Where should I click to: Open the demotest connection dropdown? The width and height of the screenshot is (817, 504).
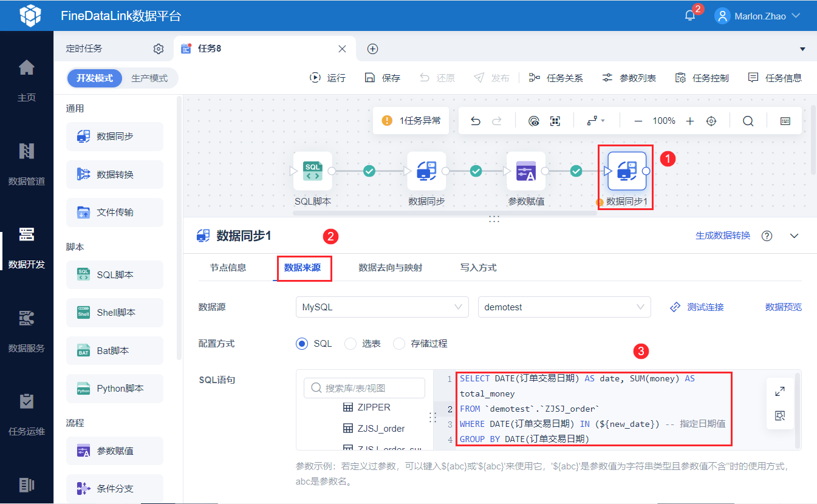pos(564,307)
